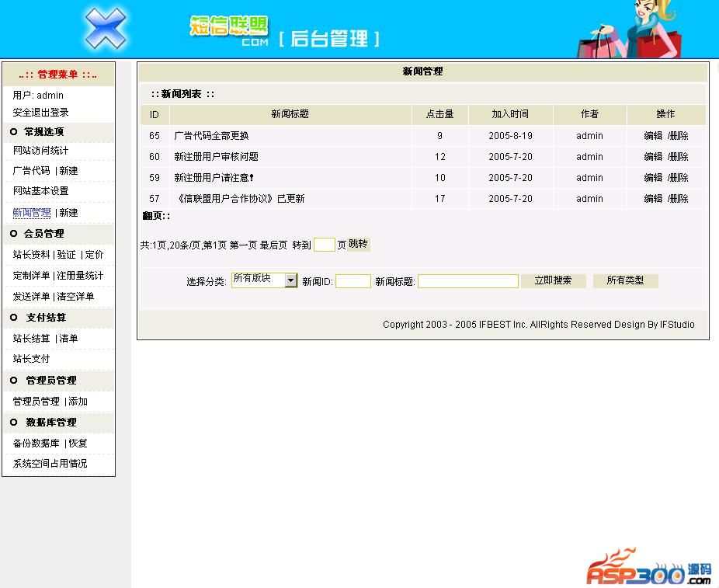
Task: Open 网站访问统计 menu item
Action: point(40,151)
